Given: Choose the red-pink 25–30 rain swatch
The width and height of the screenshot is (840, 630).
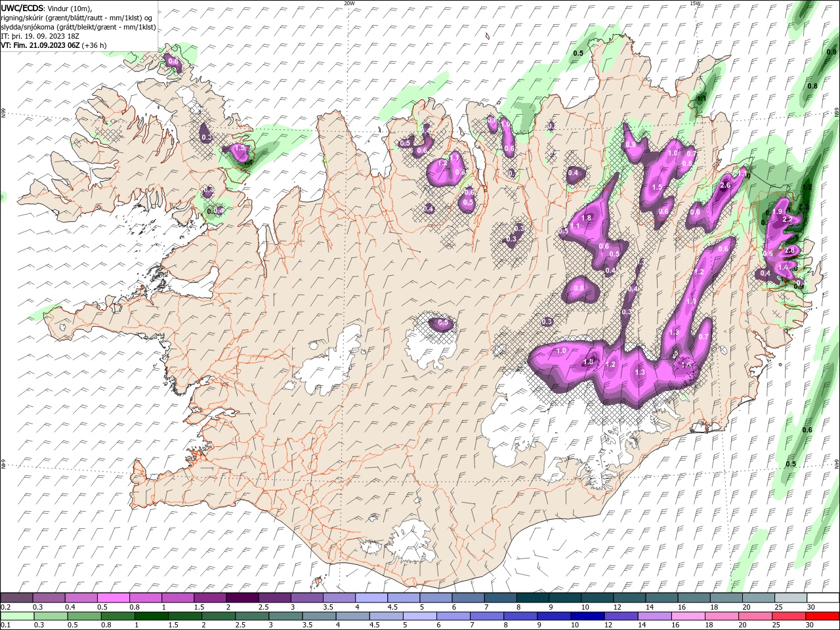Looking at the screenshot, I should (788, 616).
